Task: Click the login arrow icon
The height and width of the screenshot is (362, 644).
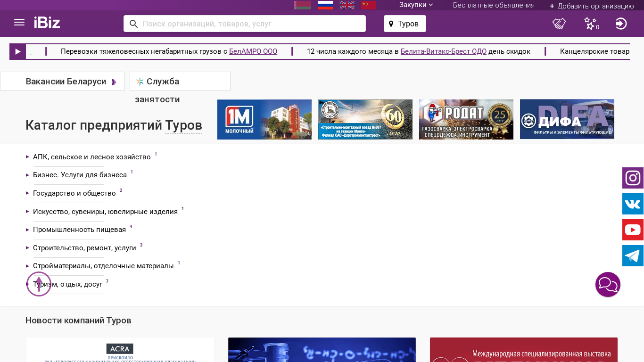Action: pos(621,24)
